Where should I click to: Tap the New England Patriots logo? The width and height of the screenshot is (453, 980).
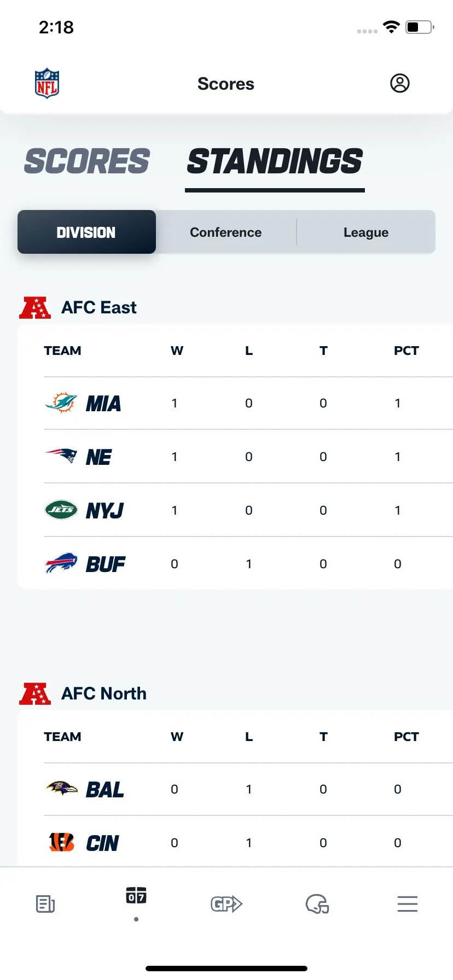[x=61, y=456]
